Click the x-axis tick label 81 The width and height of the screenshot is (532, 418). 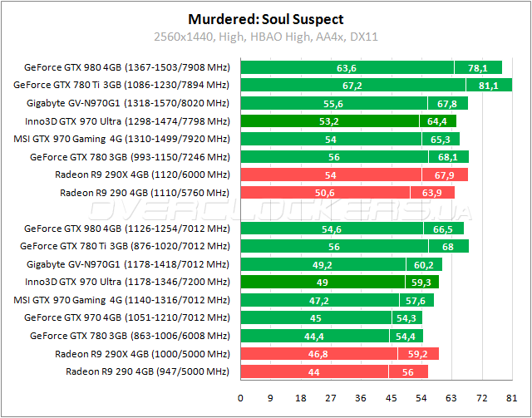512,398
